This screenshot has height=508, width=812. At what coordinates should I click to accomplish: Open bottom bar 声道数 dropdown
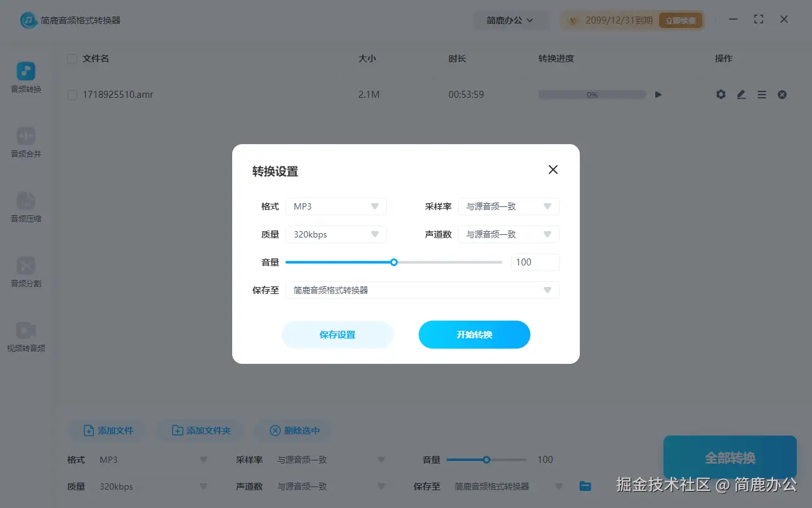point(331,486)
